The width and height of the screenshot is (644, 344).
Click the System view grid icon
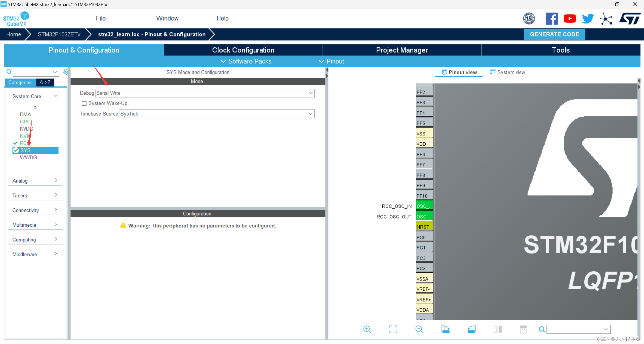click(x=493, y=72)
